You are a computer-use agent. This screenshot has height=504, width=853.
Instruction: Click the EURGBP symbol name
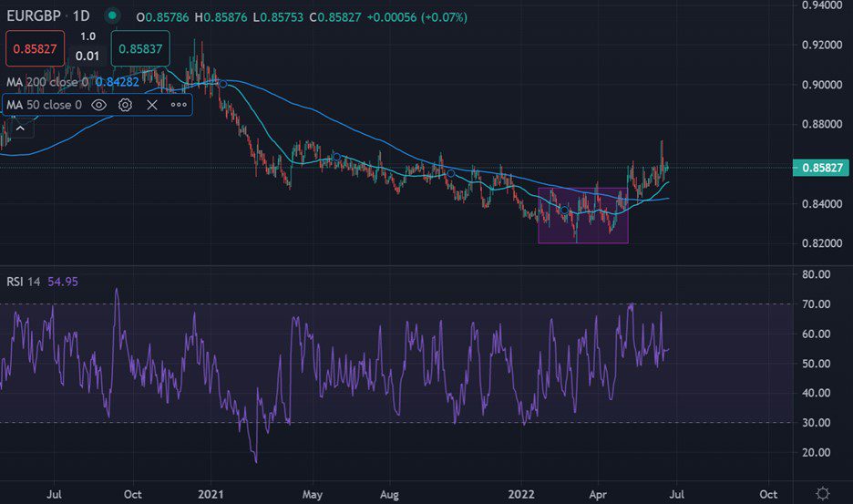(x=34, y=15)
